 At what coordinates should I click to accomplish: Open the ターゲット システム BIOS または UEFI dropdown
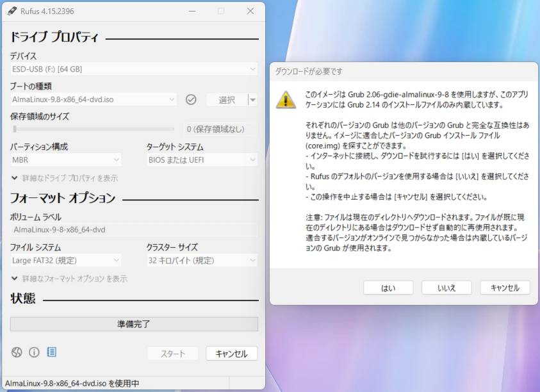(x=202, y=160)
